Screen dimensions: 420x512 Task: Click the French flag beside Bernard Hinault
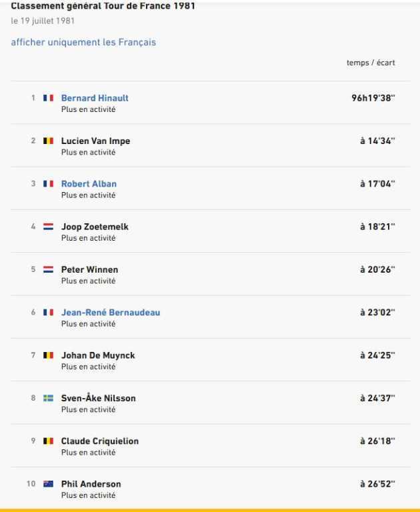(x=48, y=98)
